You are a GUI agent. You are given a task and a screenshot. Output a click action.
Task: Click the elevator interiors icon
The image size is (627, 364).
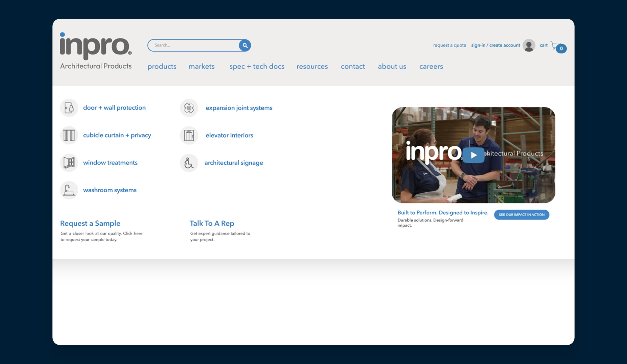(189, 135)
